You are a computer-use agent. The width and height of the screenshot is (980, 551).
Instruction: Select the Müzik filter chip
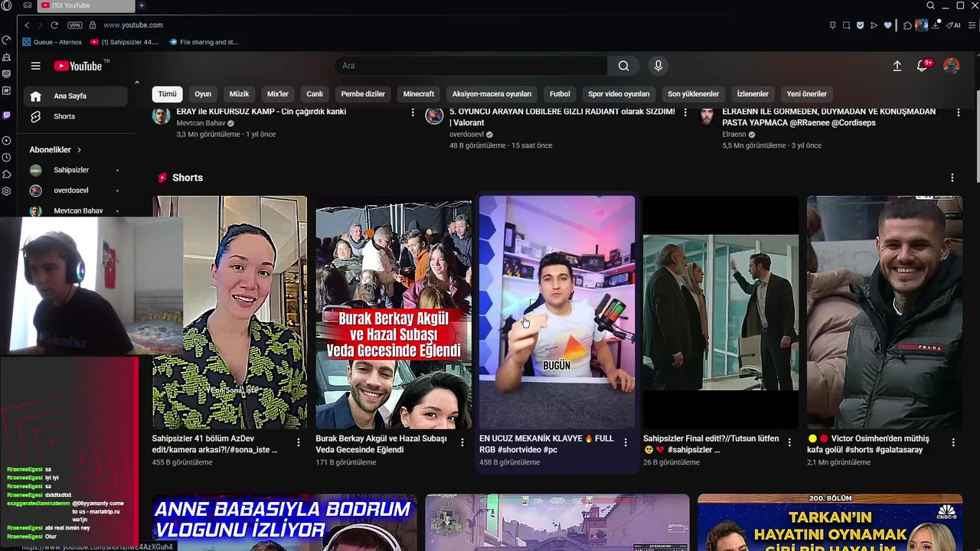[x=240, y=94]
